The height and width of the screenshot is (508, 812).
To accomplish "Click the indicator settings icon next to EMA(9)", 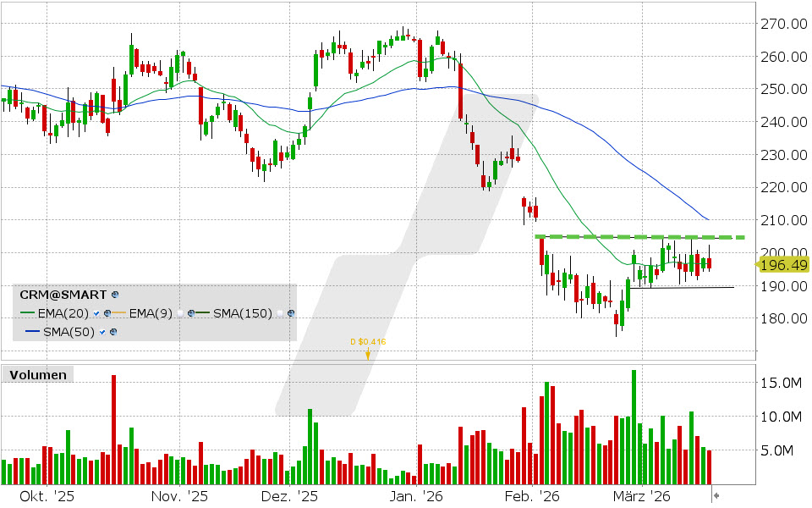I will click(191, 313).
